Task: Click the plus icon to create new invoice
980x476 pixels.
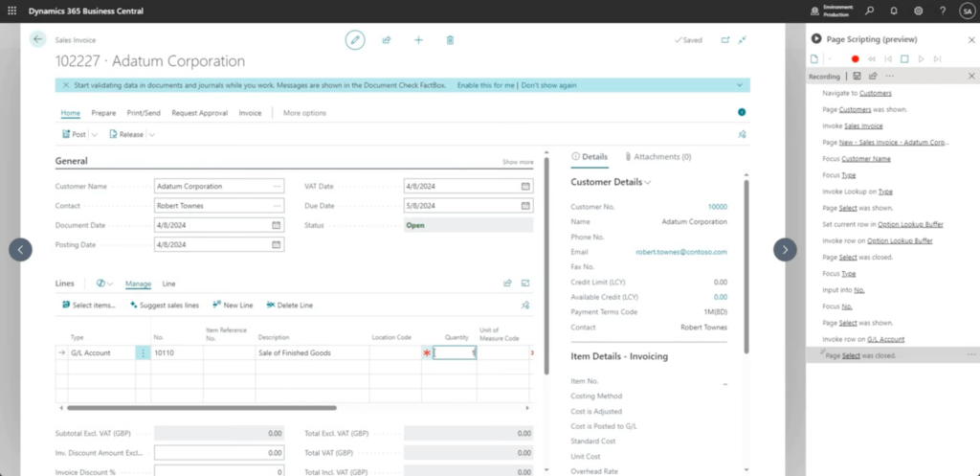Action: click(418, 40)
